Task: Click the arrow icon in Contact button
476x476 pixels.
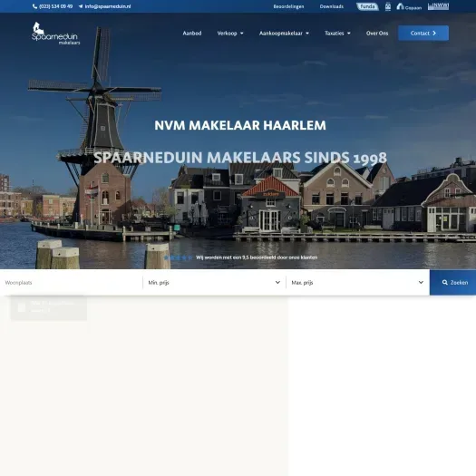Action: [x=434, y=33]
